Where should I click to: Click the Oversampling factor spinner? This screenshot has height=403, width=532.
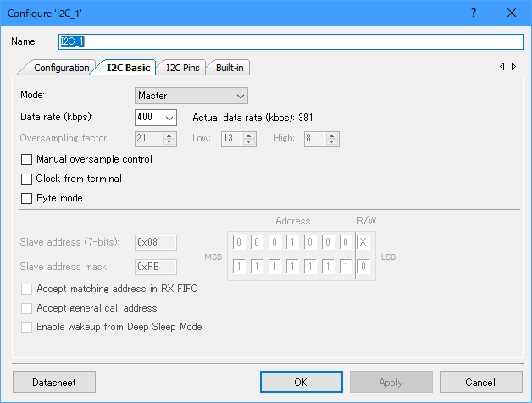155,139
